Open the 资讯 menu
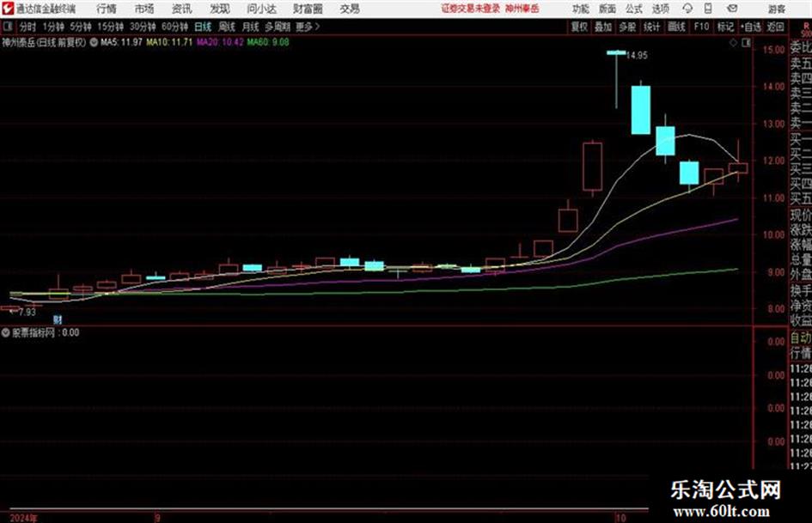Screen dimensions: 812x523 pos(182,9)
